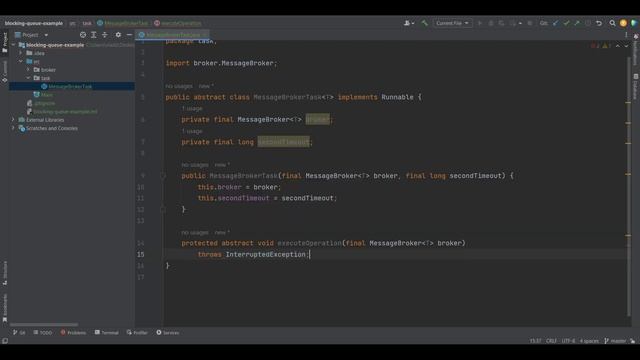Click the tool windows quick access icon
Image resolution: width=640 pixels, height=360 pixels.
(5, 341)
